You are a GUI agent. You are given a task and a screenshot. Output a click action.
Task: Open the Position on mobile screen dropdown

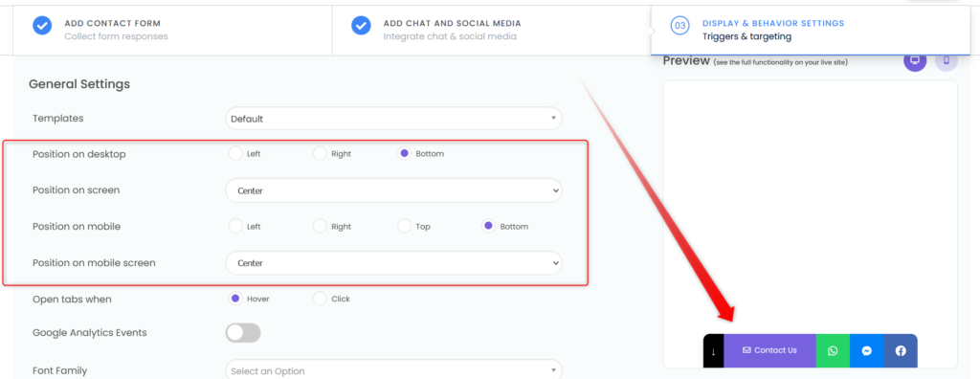click(x=393, y=263)
